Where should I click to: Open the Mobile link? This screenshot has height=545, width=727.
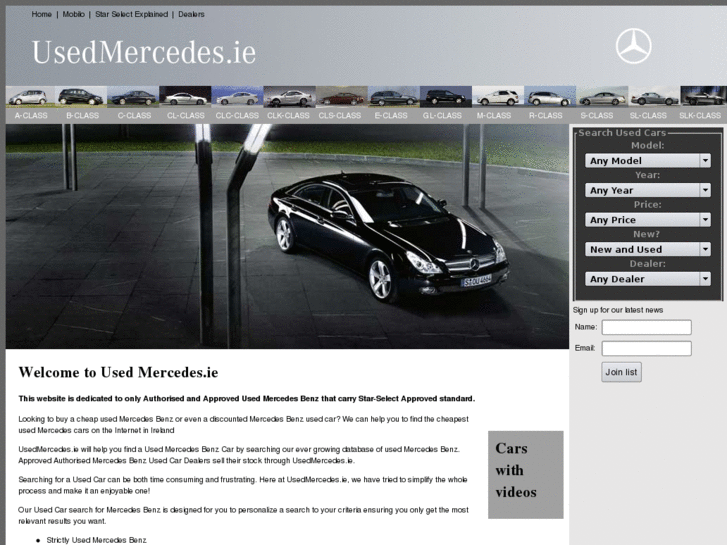[x=74, y=14]
